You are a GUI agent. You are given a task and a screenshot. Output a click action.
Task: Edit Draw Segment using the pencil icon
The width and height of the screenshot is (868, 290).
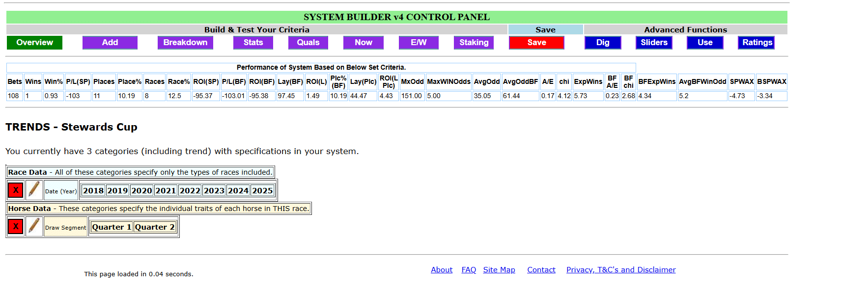(34, 227)
